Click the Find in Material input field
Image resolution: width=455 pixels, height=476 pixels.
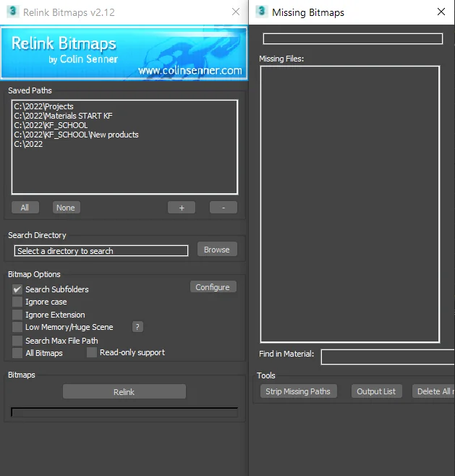tap(388, 357)
